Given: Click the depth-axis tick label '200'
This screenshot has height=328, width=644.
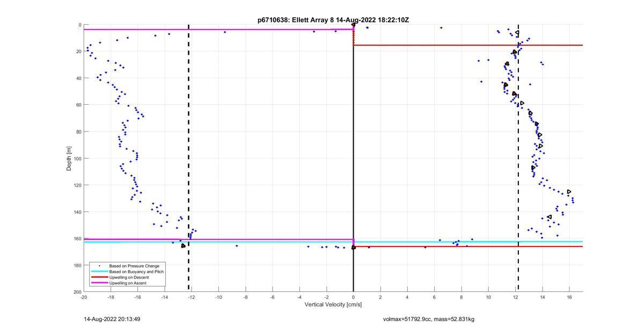Looking at the screenshot, I should coord(77,292).
